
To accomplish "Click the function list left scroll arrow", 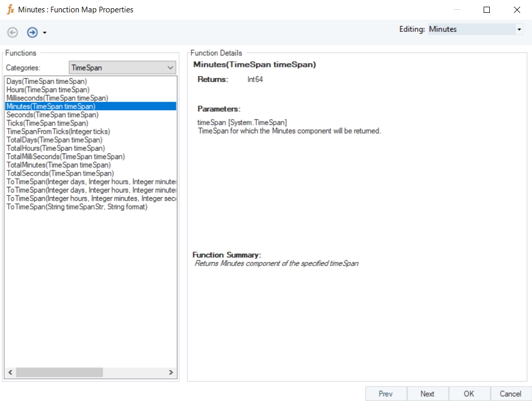I will tap(10, 372).
